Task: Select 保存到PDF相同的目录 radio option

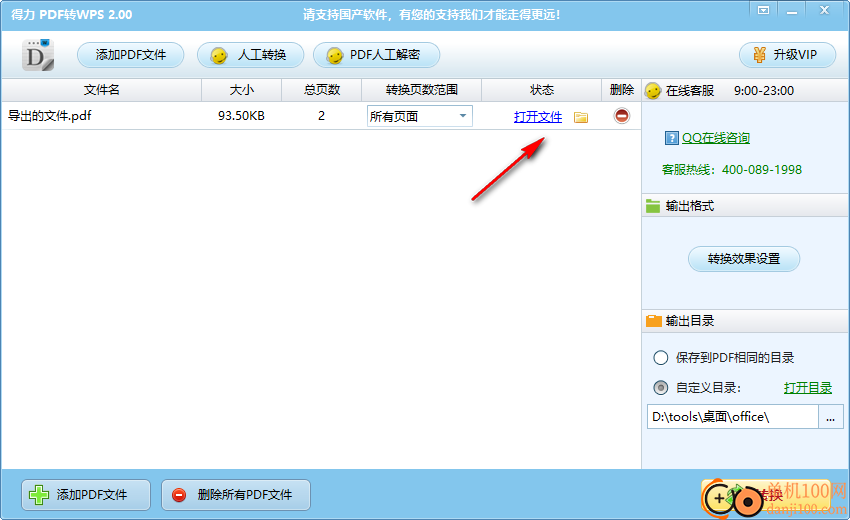Action: [660, 358]
